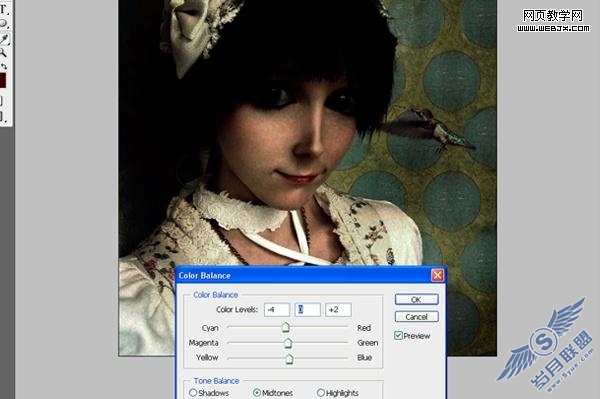Click the "Tone Balance" group label
Viewport: 600px width, 399px height.
216,381
